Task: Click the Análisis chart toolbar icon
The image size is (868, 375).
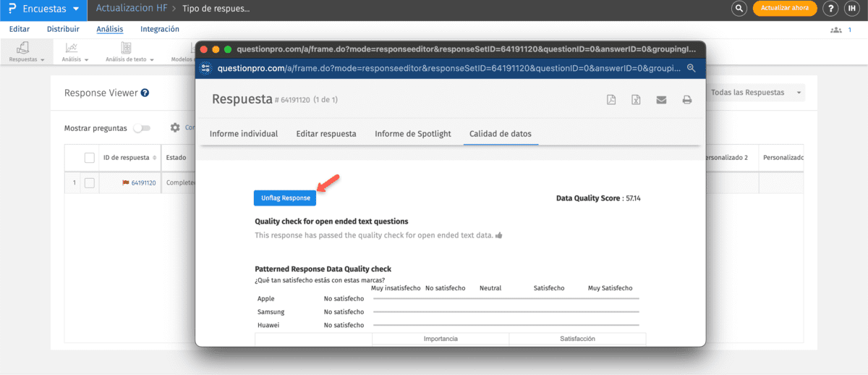Action: 72,47
